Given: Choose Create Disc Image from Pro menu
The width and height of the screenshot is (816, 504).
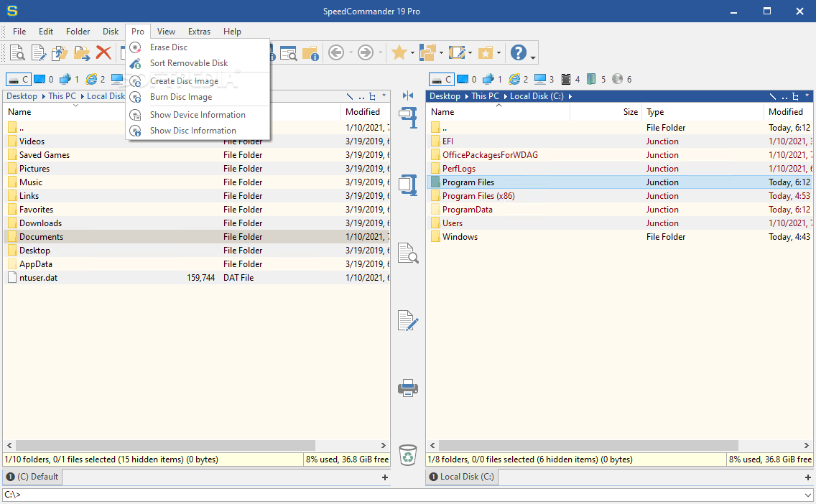Looking at the screenshot, I should tap(198, 81).
